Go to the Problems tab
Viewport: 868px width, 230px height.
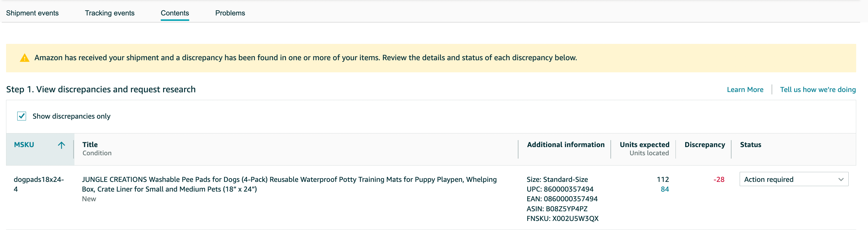[230, 13]
